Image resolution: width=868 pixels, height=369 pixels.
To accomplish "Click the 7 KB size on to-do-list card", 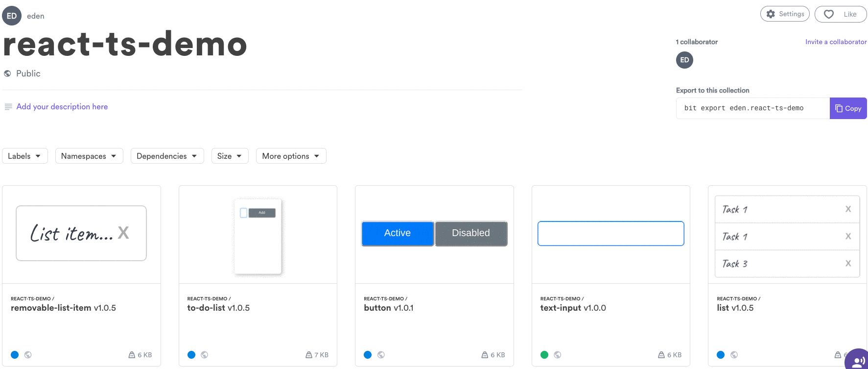I will click(x=322, y=355).
